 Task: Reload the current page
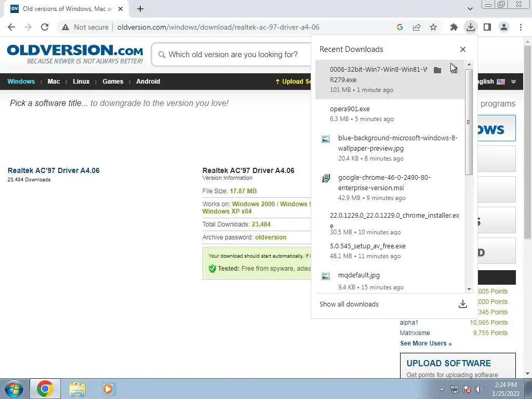coord(45,27)
